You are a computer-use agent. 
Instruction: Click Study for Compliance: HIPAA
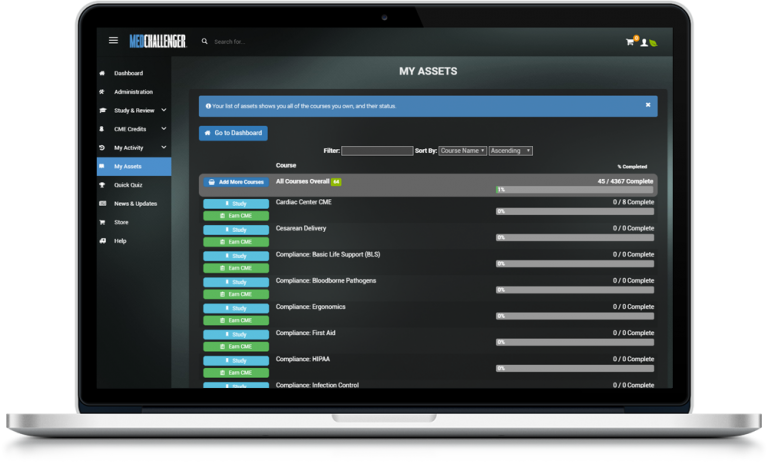point(236,361)
